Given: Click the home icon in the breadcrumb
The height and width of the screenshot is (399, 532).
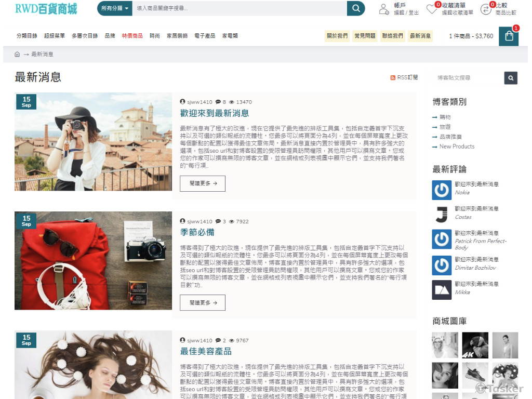Looking at the screenshot, I should coord(16,54).
